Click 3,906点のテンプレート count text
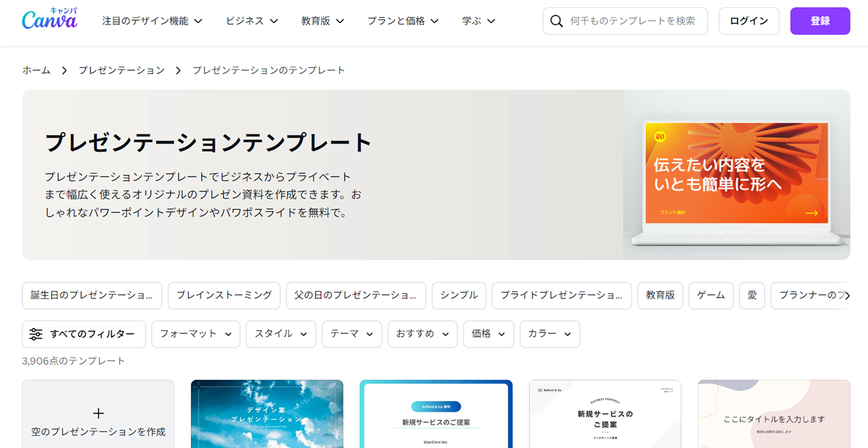868x448 pixels. [74, 361]
